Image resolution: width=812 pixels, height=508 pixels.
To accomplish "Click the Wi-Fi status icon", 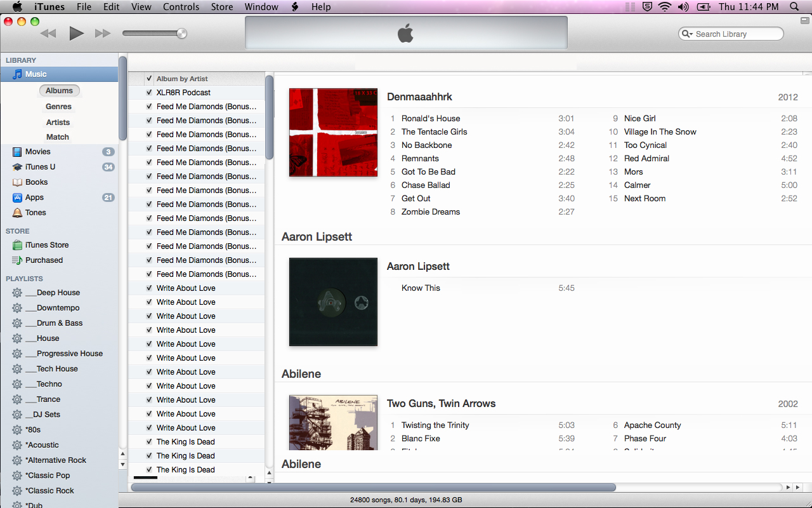I will pyautogui.click(x=665, y=7).
